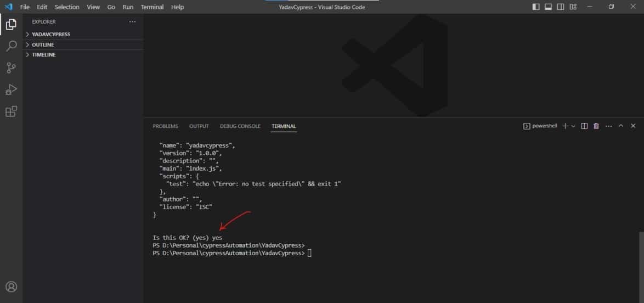Click the "license": "ISC" line
Viewport: 644px width, 303px height.
(185, 207)
